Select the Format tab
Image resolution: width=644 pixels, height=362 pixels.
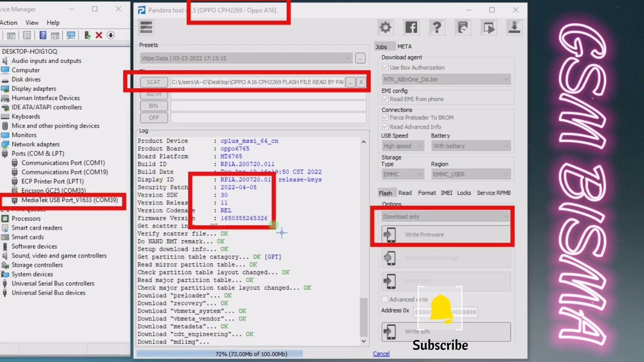(427, 193)
